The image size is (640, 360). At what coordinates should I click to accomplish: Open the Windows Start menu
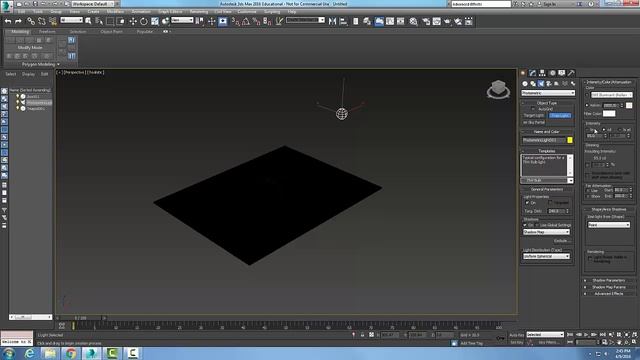pos(9,353)
